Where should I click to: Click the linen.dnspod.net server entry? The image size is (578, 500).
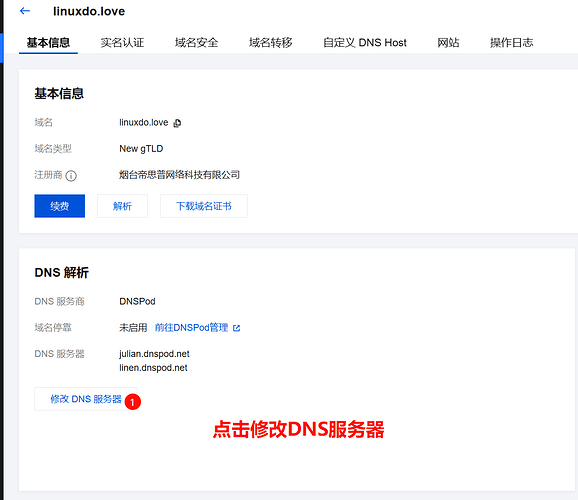153,368
